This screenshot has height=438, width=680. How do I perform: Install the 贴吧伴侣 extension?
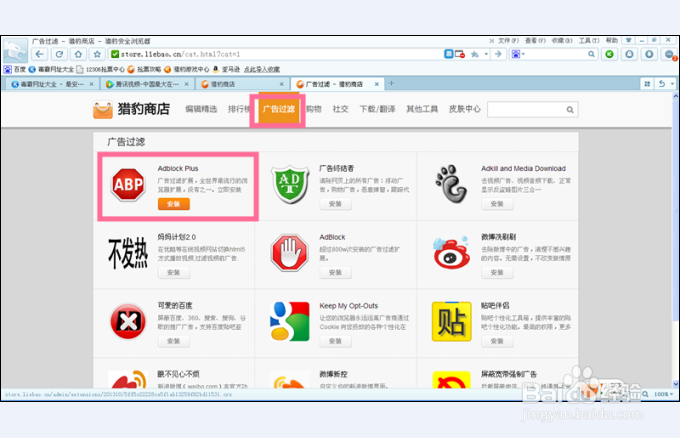click(x=497, y=341)
